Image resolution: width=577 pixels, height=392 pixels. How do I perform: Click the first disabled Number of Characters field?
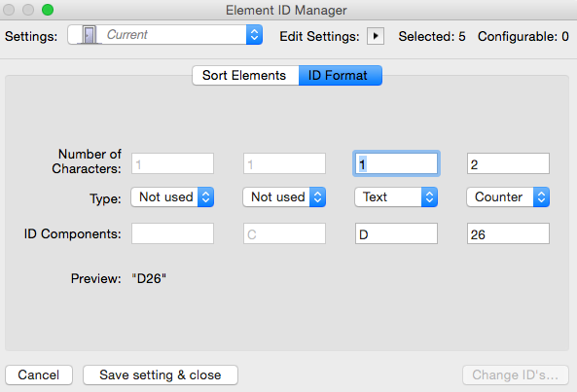coord(172,163)
